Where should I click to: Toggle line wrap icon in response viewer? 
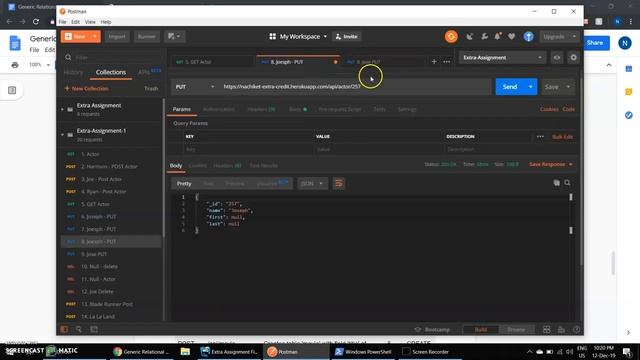[339, 184]
